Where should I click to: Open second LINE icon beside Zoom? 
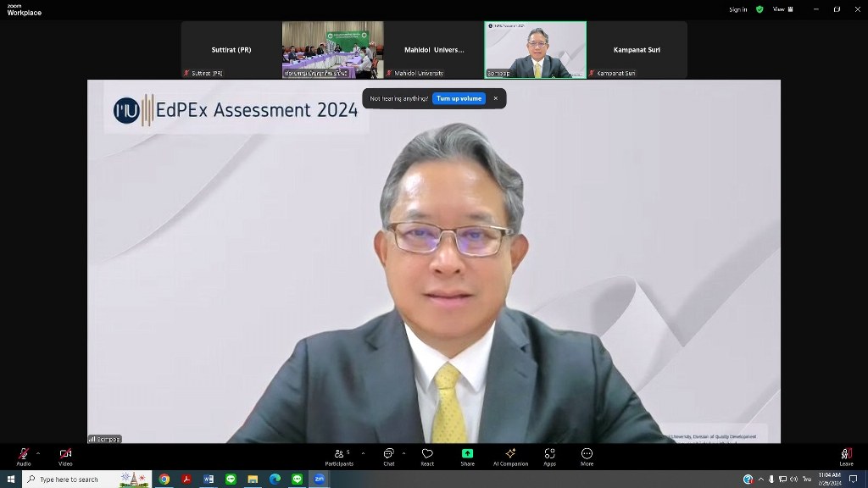[298, 480]
